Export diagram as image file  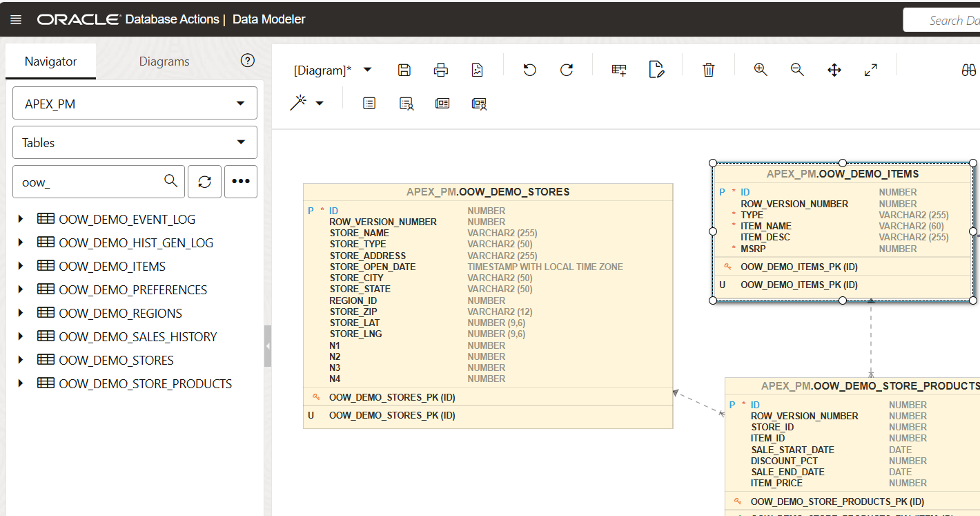477,70
